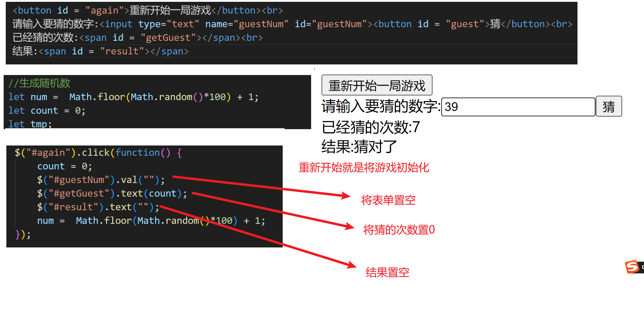Click the 请输入要猜的数字: label
This screenshot has width=644, height=317.
click(x=381, y=106)
